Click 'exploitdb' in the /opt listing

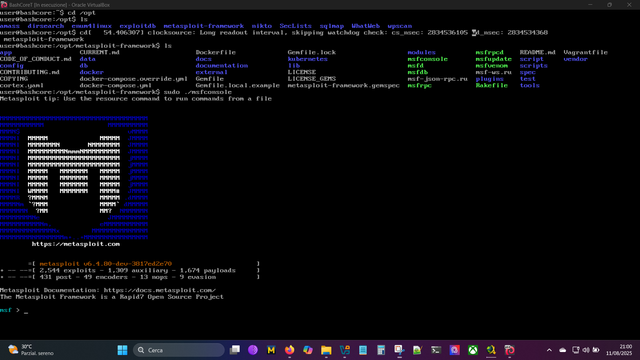coord(138,26)
